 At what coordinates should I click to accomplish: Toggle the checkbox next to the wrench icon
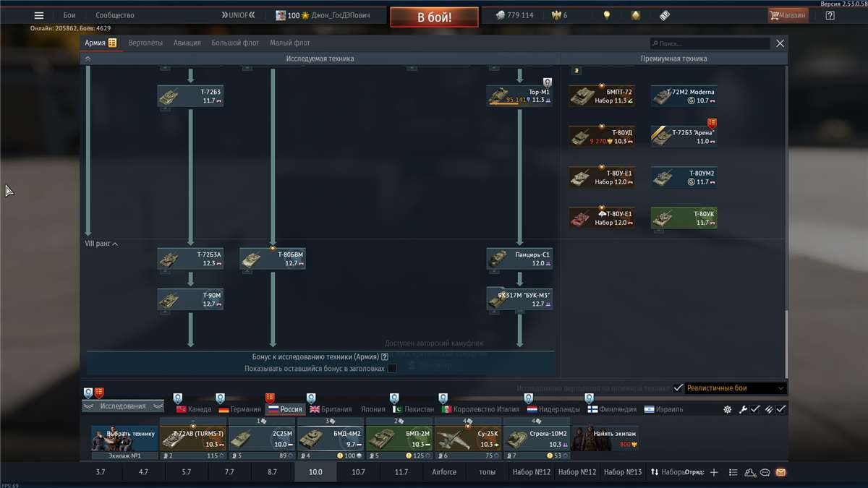[755, 409]
